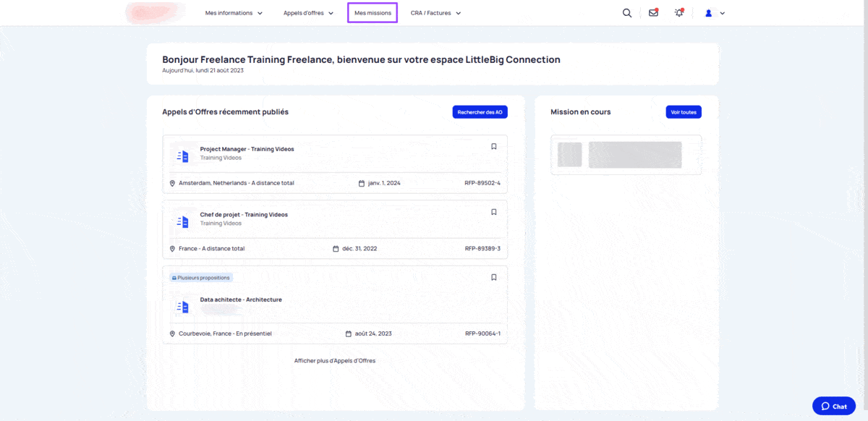868x421 pixels.
Task: Open the search magnifier icon
Action: (627, 13)
